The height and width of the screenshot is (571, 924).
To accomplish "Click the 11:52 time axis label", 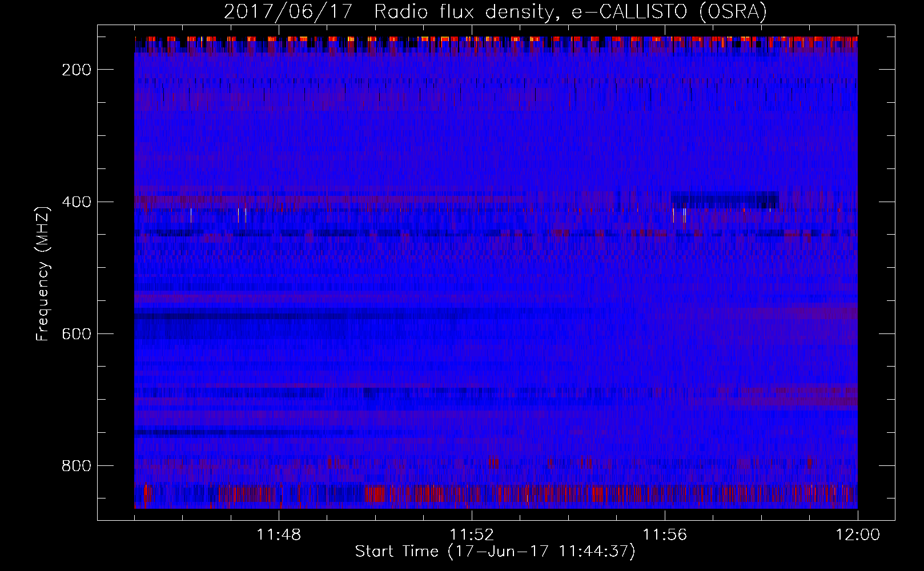I will 472,535.
